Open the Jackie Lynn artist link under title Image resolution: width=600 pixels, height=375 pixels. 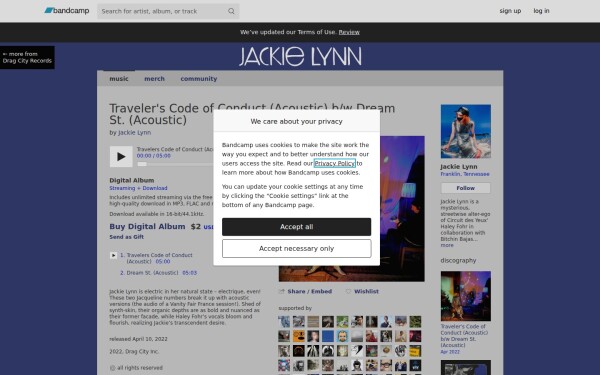pyautogui.click(x=134, y=132)
